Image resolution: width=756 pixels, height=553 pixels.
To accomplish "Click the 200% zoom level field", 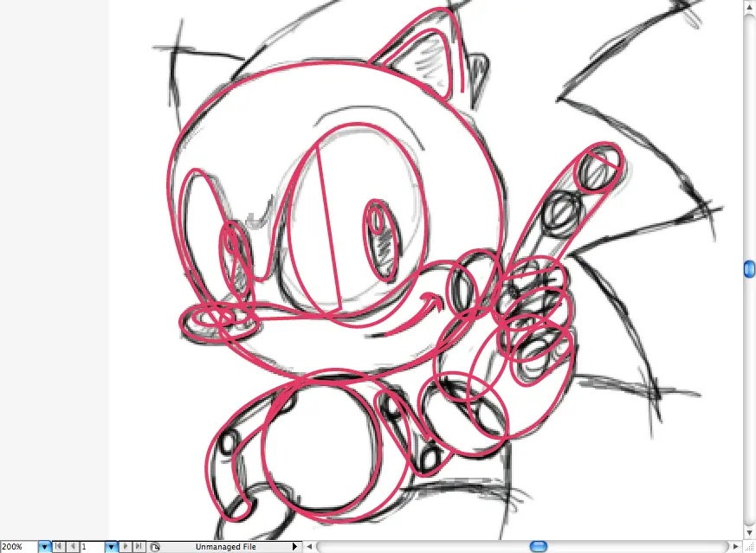I will [x=19, y=547].
